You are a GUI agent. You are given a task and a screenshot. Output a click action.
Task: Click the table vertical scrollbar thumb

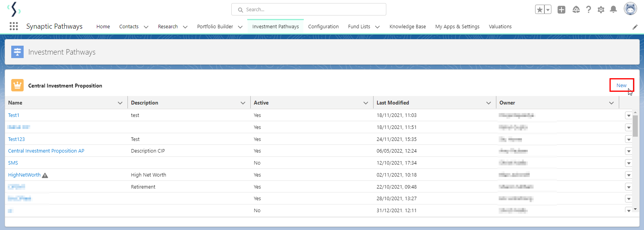[635, 126]
